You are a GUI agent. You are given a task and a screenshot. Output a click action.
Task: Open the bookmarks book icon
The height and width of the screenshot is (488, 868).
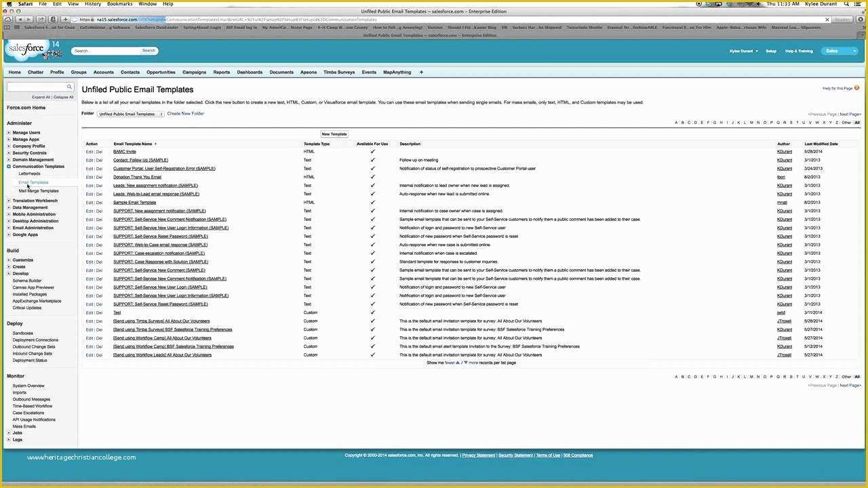pos(7,28)
